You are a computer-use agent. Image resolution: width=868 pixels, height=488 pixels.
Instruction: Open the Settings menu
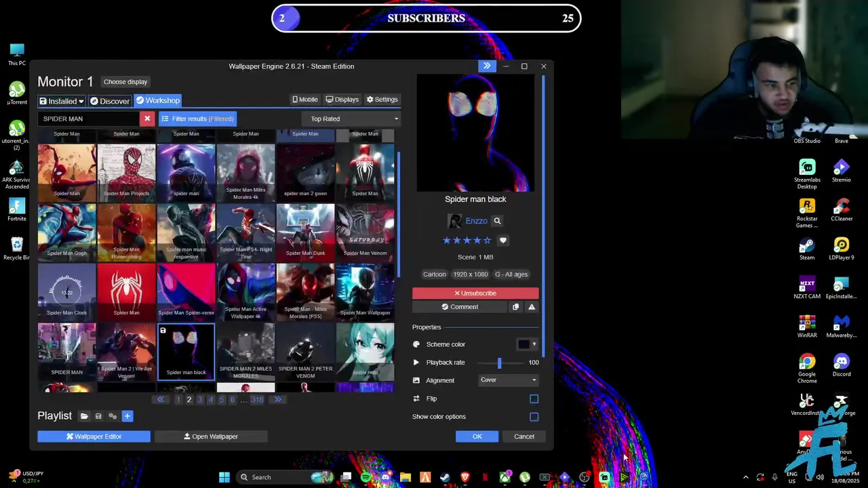pos(382,100)
